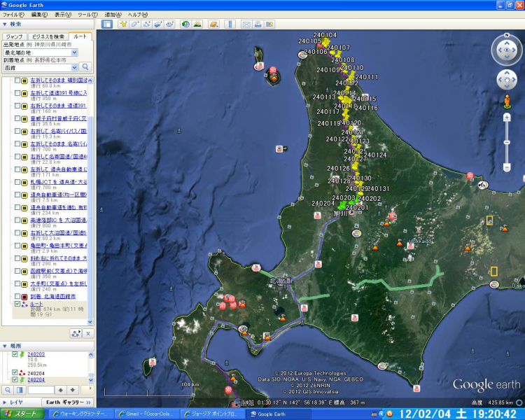
Task: Toggle sunlight across the landscape
Action: tap(197, 24)
